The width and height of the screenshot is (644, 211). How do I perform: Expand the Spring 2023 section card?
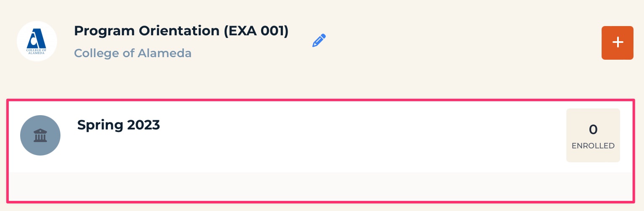pyautogui.click(x=321, y=150)
